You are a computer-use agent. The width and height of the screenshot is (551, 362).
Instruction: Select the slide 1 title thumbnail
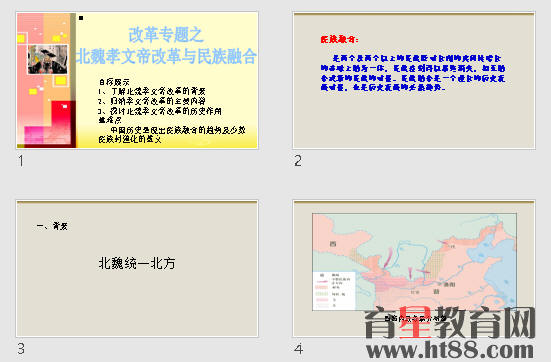137,80
